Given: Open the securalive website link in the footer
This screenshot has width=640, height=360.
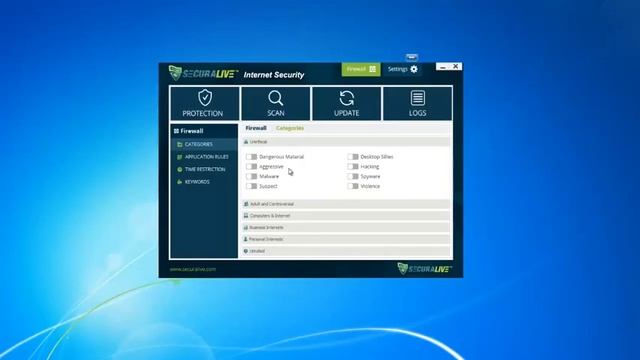Looking at the screenshot, I should tap(193, 269).
